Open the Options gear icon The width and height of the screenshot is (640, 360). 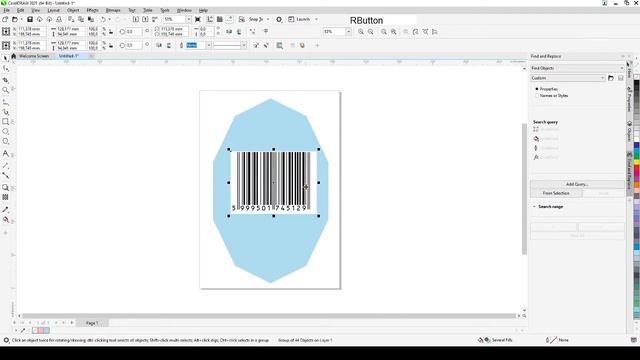point(279,19)
